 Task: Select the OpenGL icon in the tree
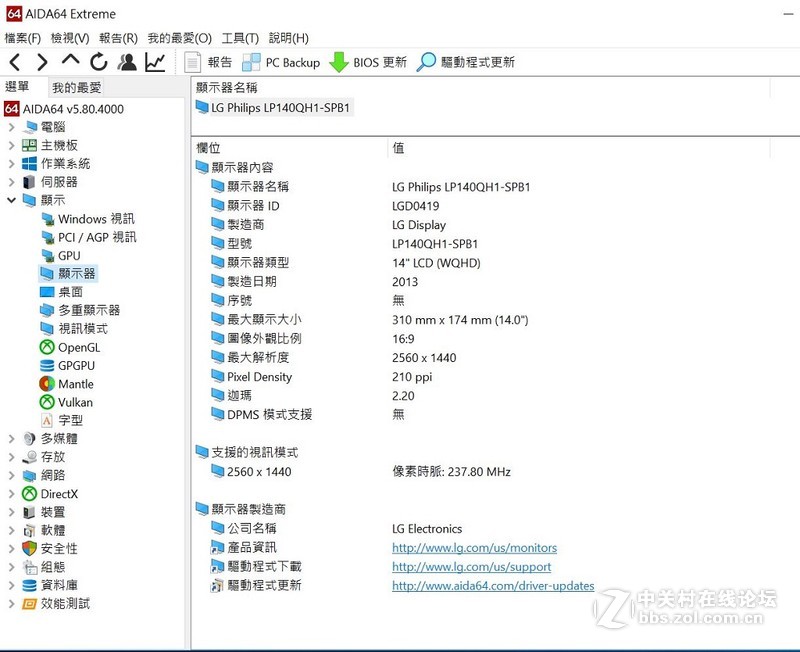pos(47,347)
